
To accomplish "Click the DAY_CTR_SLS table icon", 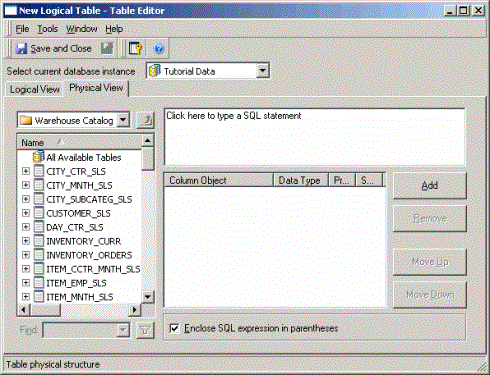I will coord(39,227).
